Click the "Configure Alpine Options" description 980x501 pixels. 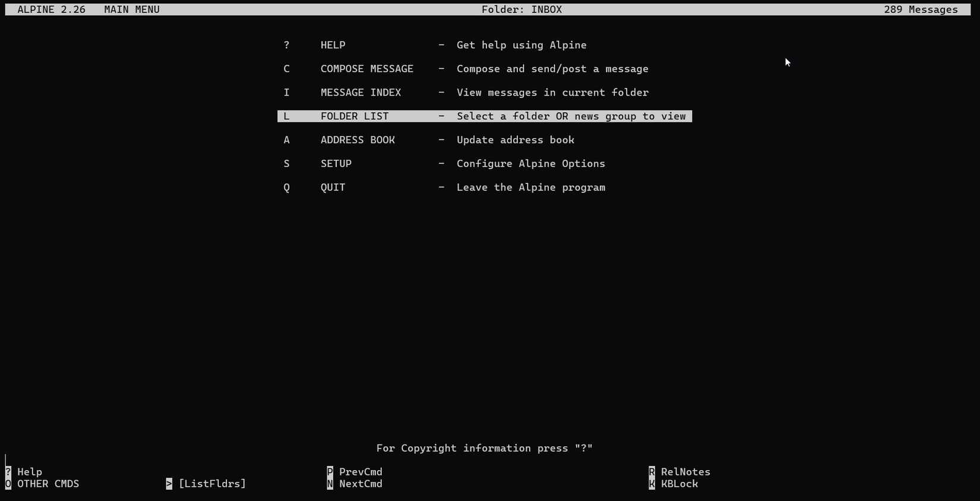point(531,164)
